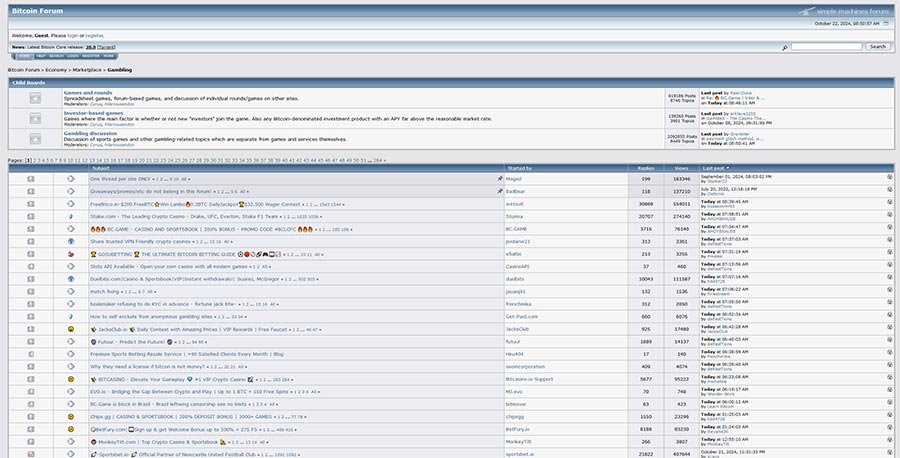Click the Games and rounds board icon
This screenshot has height=458, width=900.
pyautogui.click(x=35, y=98)
